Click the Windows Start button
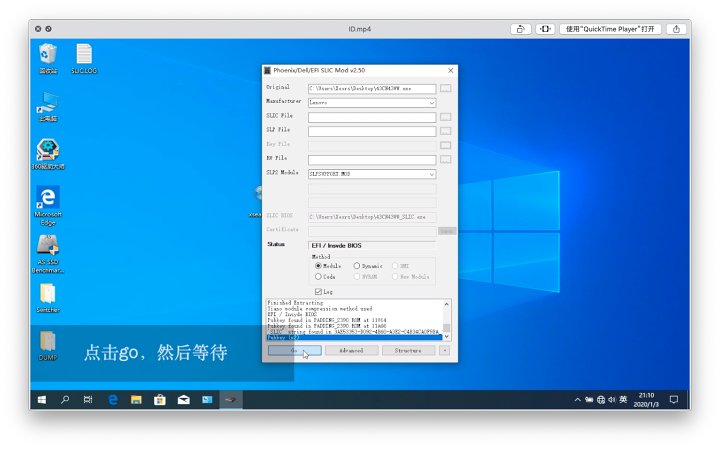The image size is (720, 449). point(42,400)
